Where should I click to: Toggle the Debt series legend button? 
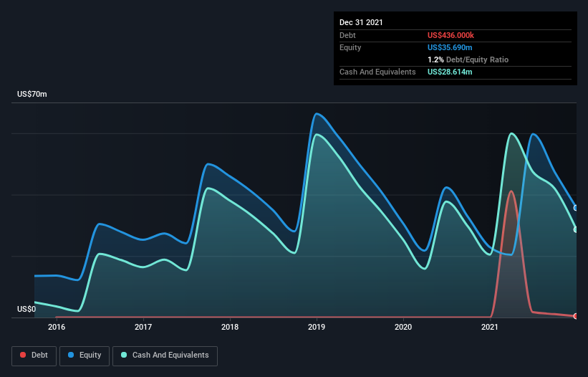coord(34,355)
